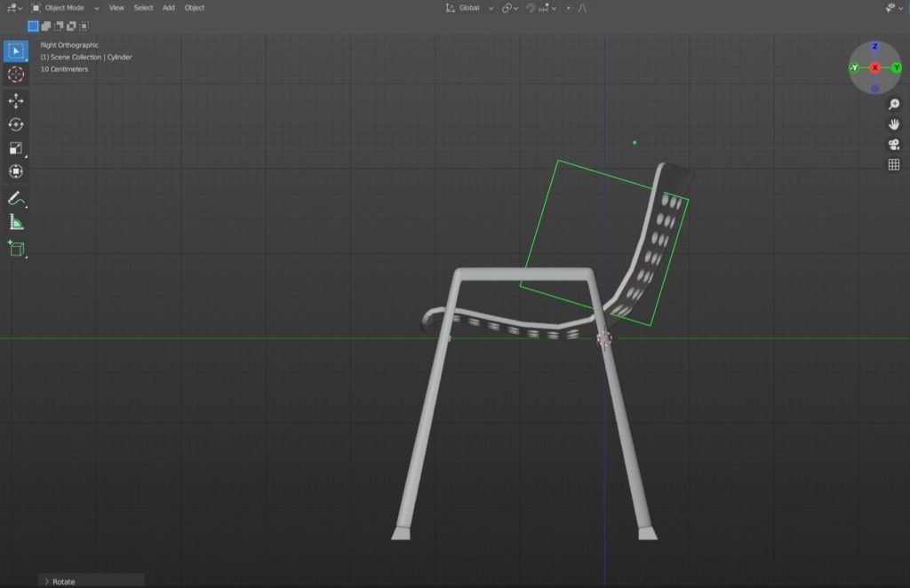Open the View menu
910x588 pixels.
tap(116, 8)
